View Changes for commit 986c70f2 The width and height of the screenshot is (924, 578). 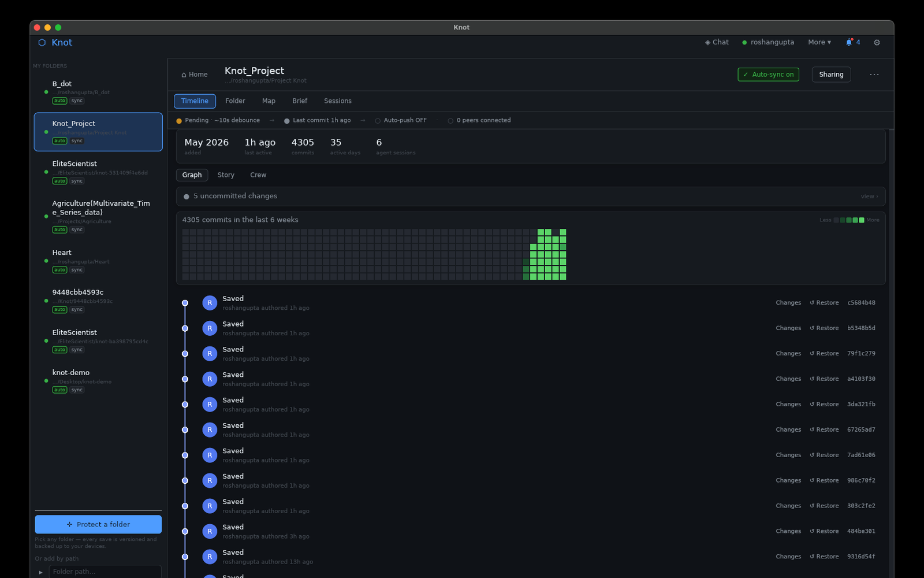pyautogui.click(x=788, y=481)
